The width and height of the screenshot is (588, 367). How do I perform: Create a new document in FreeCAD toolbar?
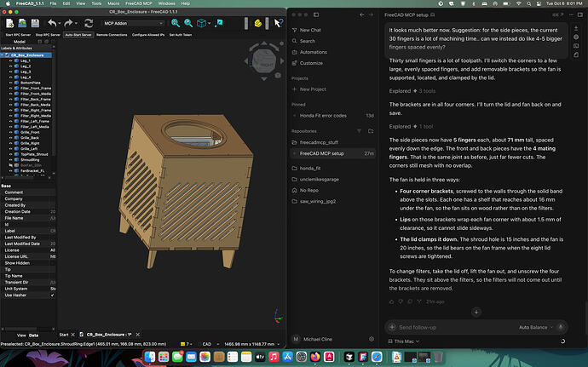coord(9,23)
